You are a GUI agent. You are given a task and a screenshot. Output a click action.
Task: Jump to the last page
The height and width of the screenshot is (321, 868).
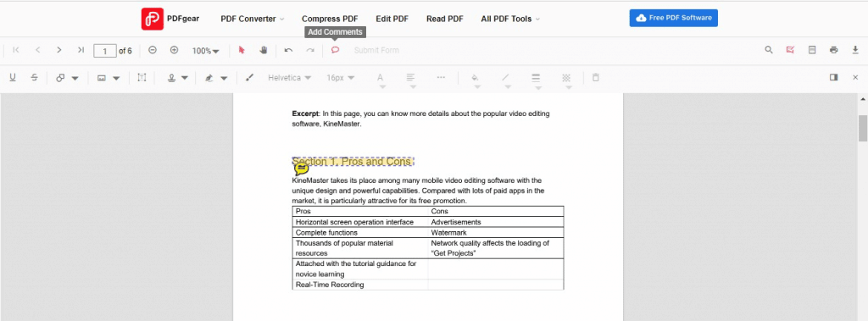tap(81, 50)
